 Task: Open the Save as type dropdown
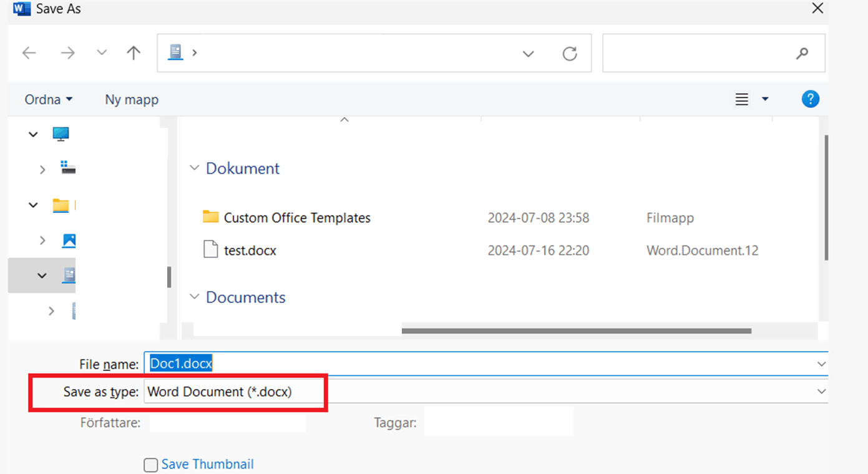(x=821, y=391)
